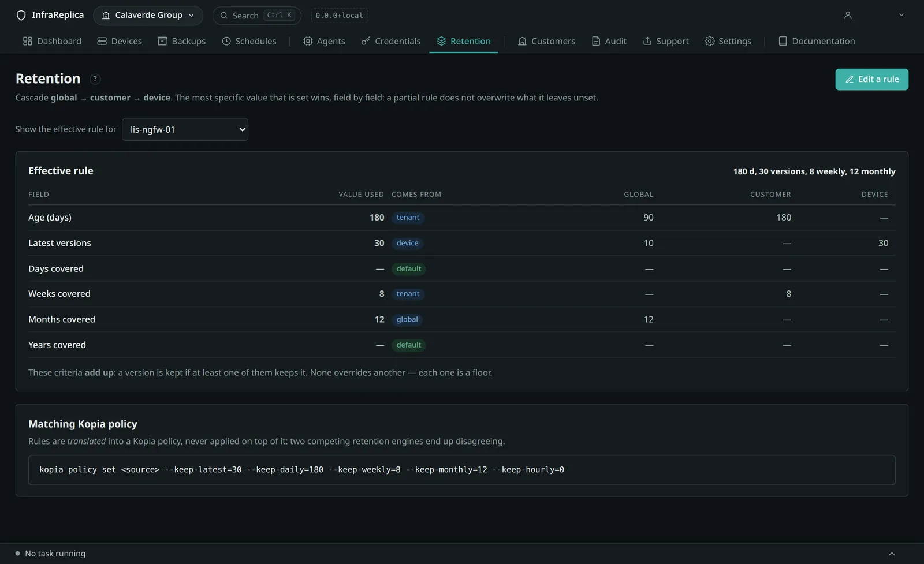This screenshot has width=924, height=564.
Task: Expand the account menu chevron
Action: point(901,15)
